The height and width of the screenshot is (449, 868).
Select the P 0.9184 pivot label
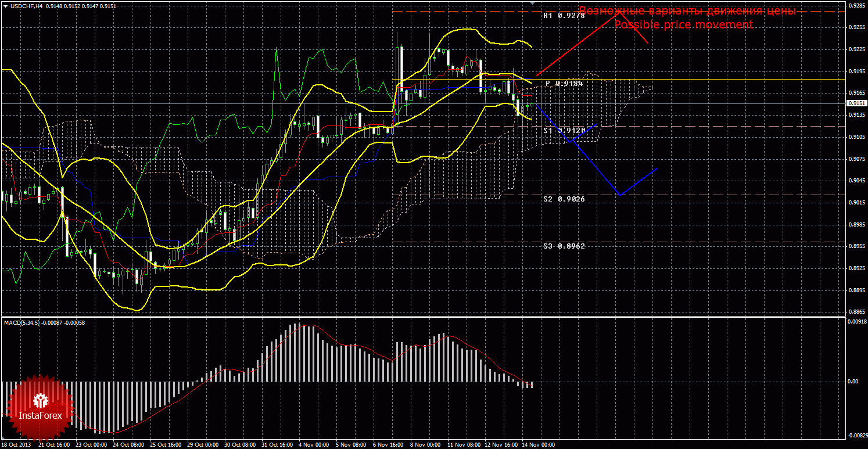(564, 84)
